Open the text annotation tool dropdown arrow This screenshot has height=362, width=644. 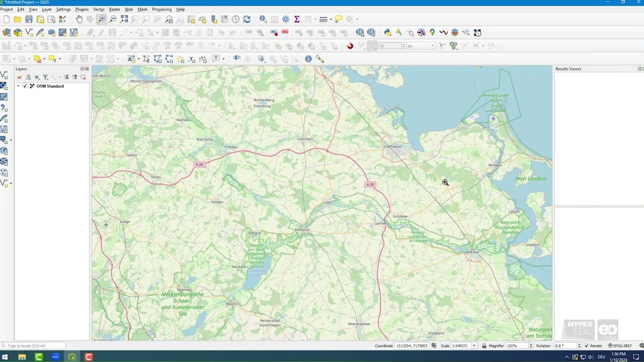223,59
